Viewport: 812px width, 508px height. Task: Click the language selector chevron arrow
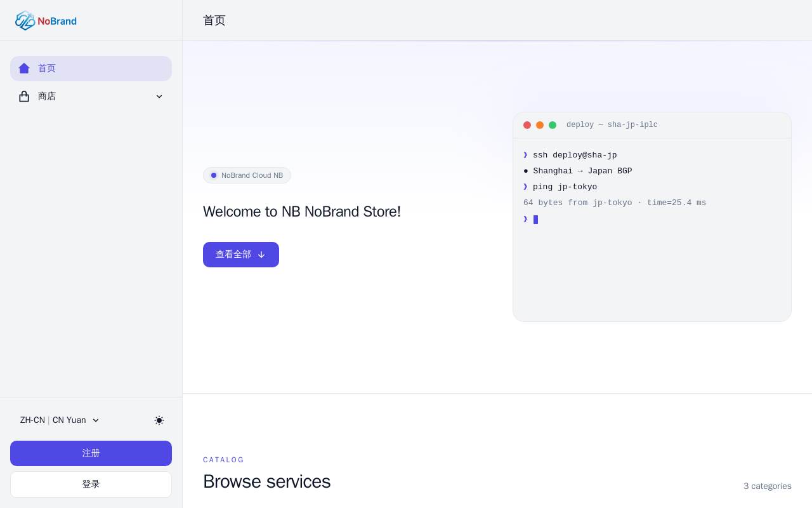coord(96,420)
